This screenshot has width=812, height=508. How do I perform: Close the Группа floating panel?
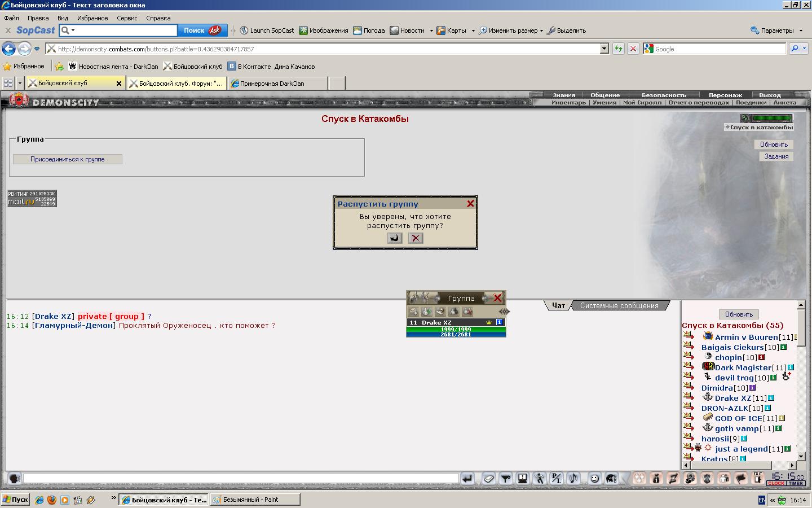tap(497, 298)
